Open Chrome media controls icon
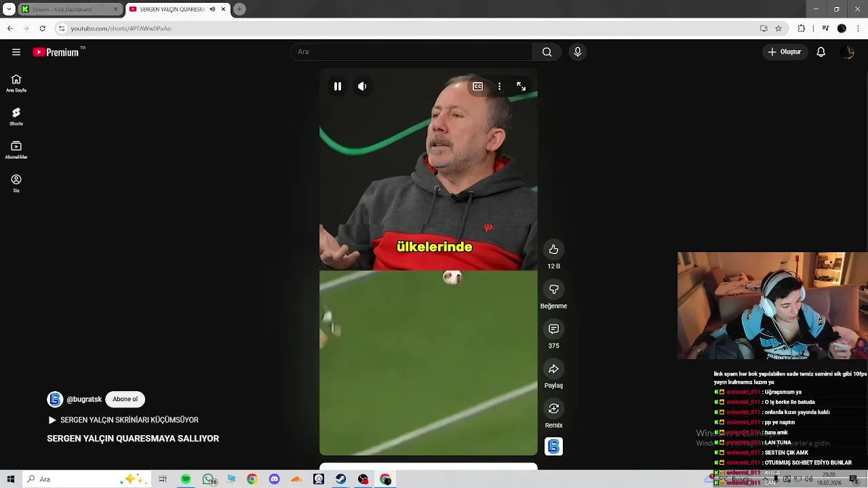Screen dimensions: 868x488 coord(825,28)
